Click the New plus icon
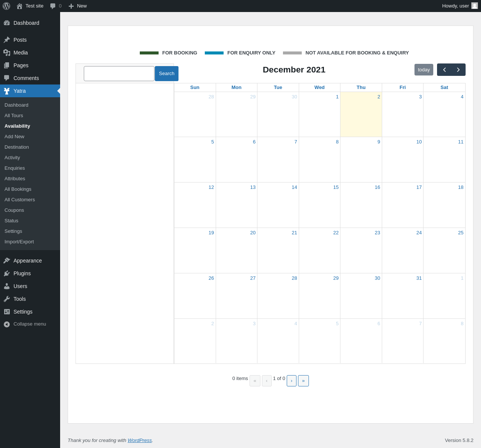 (71, 6)
